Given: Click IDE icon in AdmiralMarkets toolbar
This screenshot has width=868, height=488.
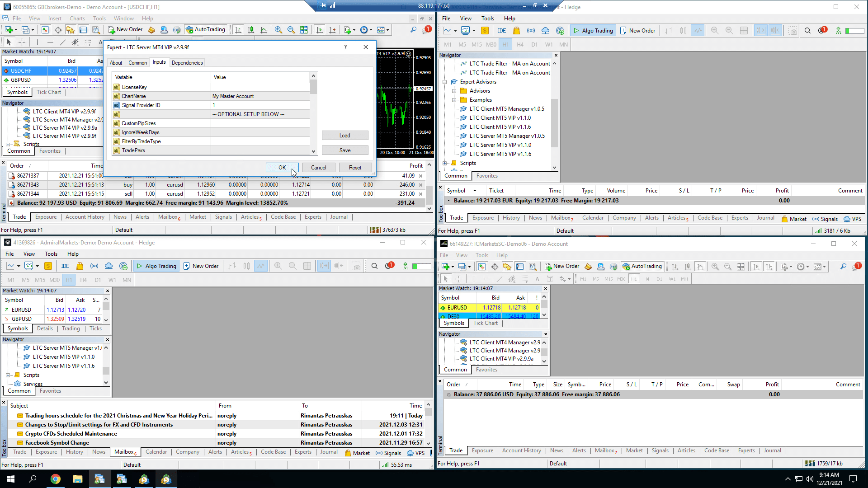Looking at the screenshot, I should pos(65,266).
